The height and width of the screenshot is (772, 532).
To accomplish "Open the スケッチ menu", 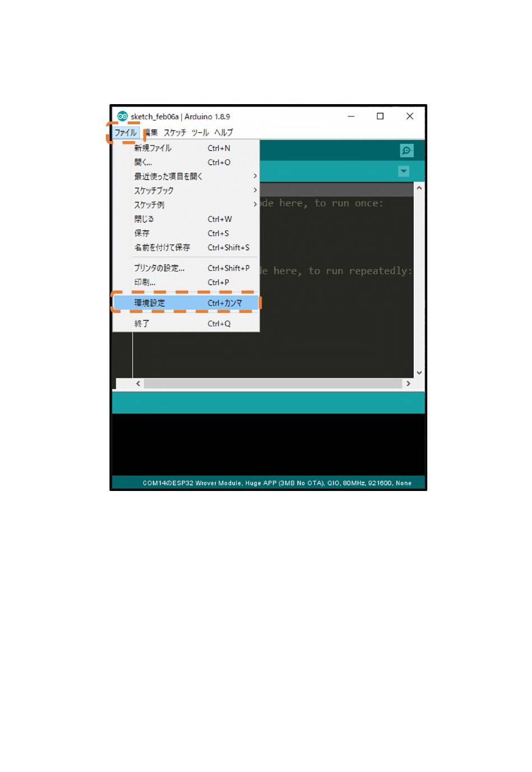I will tap(175, 133).
